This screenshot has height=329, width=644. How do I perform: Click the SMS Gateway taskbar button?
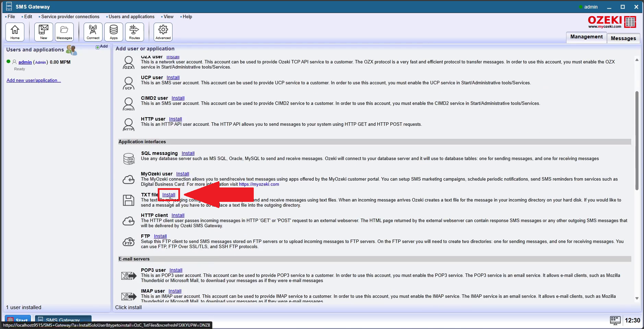tap(63, 320)
